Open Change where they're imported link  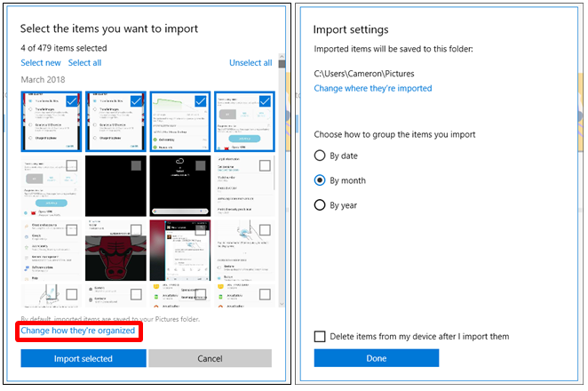pos(372,89)
